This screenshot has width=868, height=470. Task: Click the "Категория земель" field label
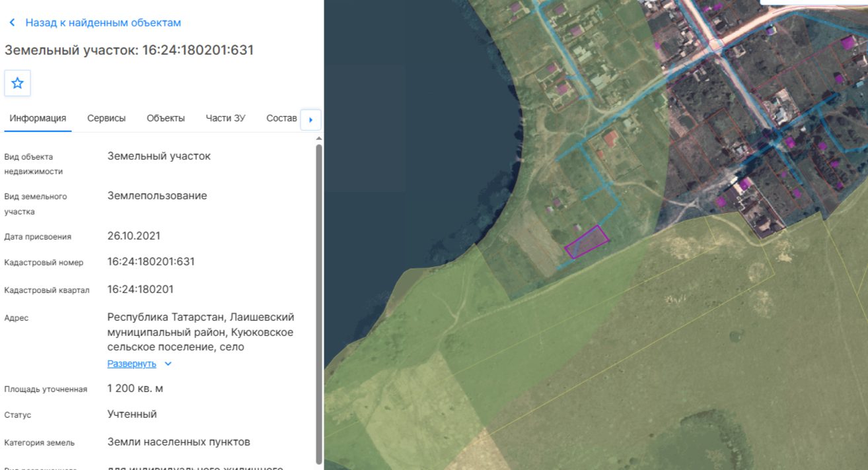(40, 443)
